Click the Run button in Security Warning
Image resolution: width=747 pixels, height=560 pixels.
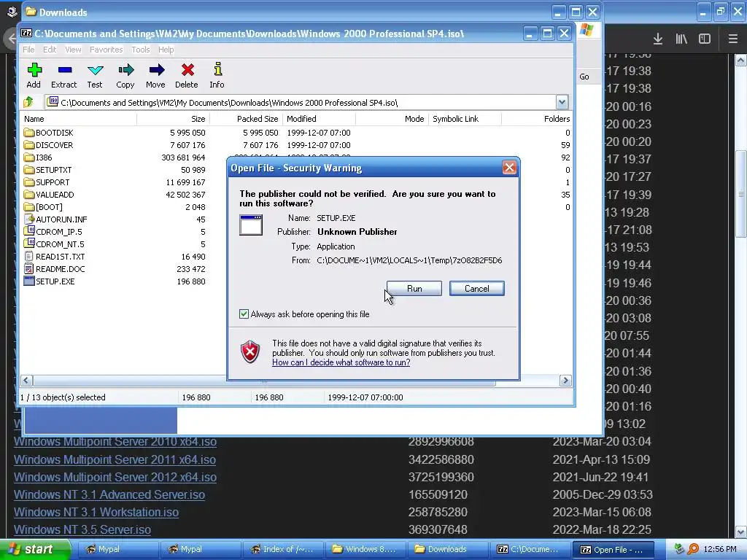click(x=414, y=289)
